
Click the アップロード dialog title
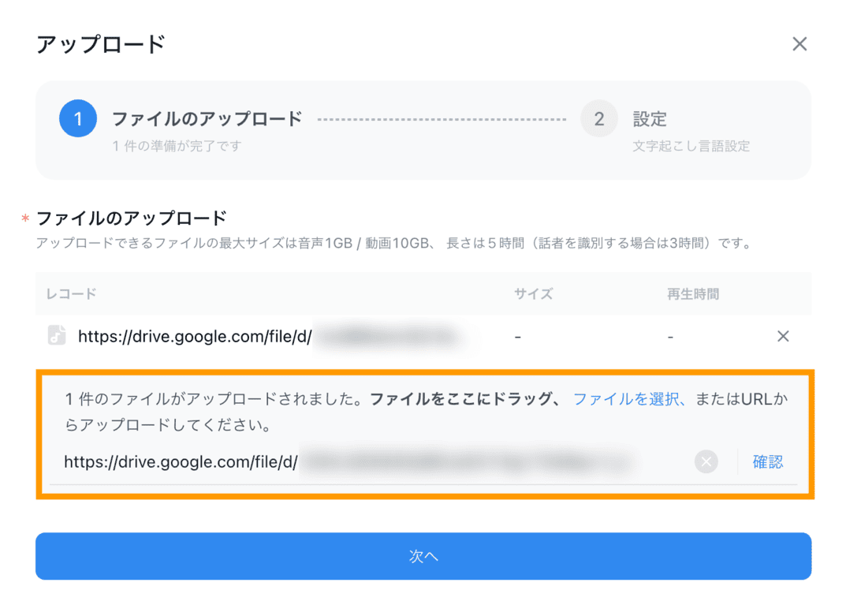pos(100,44)
